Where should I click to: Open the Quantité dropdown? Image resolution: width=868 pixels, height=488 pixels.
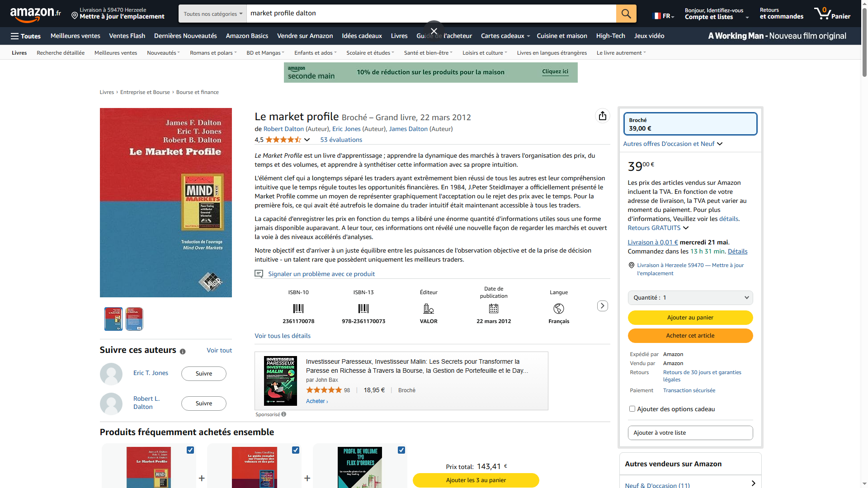pyautogui.click(x=690, y=298)
